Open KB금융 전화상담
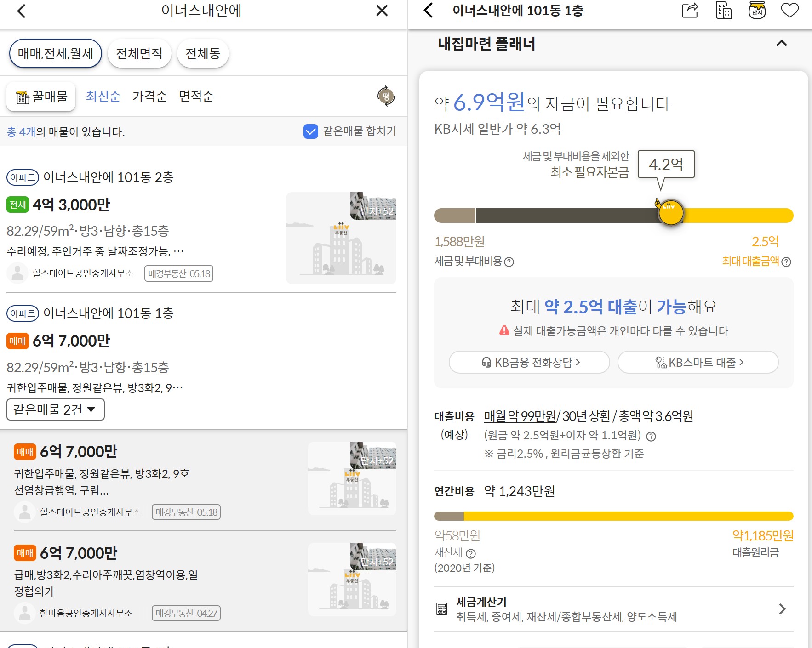This screenshot has width=812, height=648. [529, 362]
